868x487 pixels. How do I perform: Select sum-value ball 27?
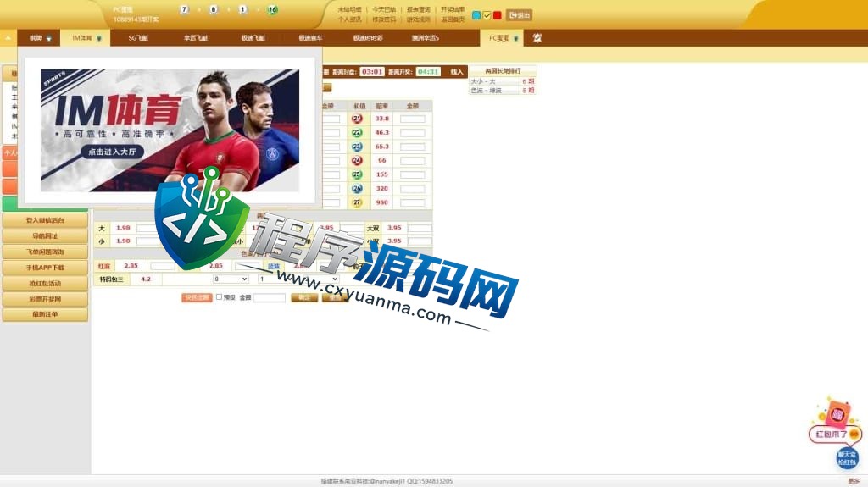[x=357, y=202]
